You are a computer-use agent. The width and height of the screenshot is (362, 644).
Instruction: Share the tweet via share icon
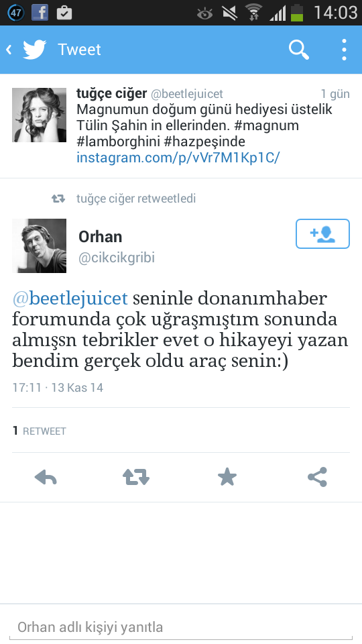(x=317, y=477)
